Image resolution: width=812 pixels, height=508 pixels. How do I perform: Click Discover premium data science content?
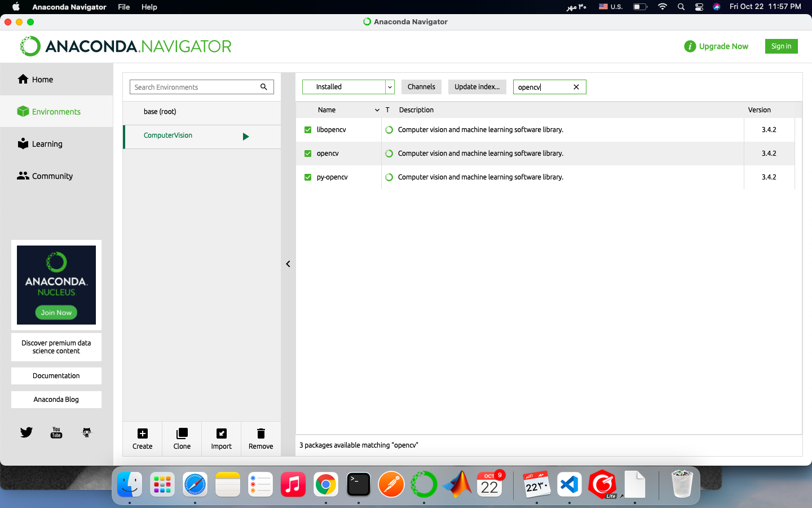[56, 347]
